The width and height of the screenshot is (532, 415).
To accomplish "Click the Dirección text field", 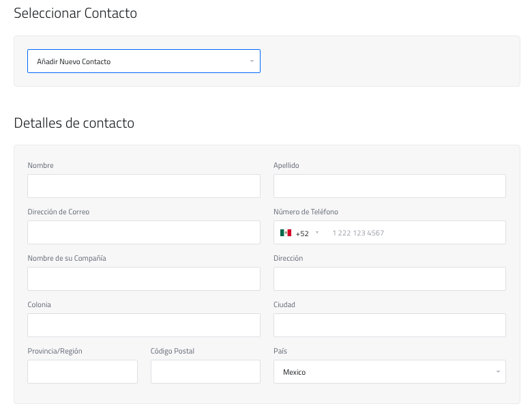I will (x=389, y=278).
